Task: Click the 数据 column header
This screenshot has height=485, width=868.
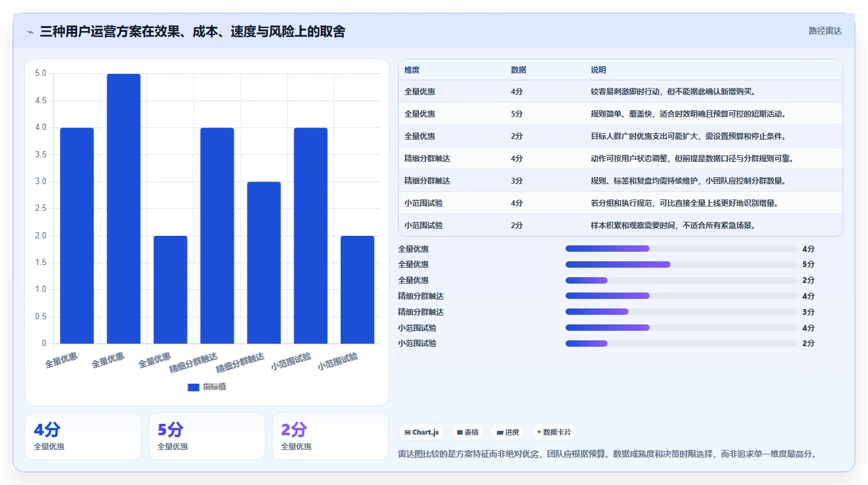Action: [x=518, y=70]
